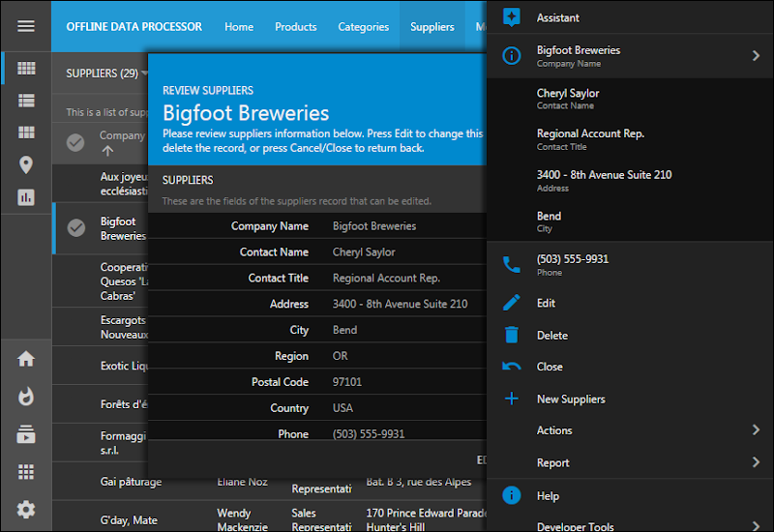Select the Exotic Liquids row

[101, 366]
